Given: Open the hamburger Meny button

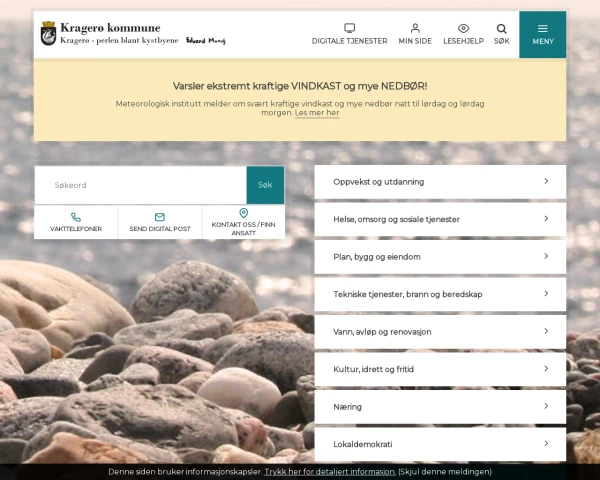Looking at the screenshot, I should coord(542,34).
